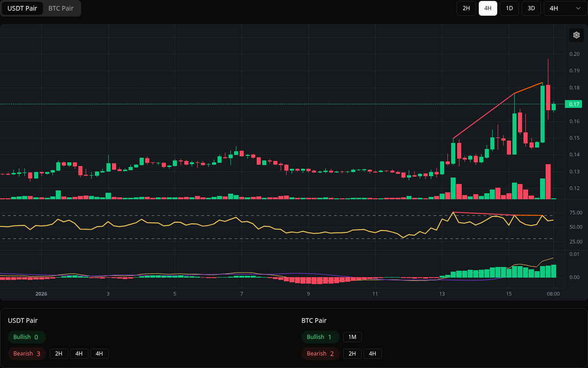Click the 0.20 price axis label
This screenshot has height=368, width=588.
574,54
